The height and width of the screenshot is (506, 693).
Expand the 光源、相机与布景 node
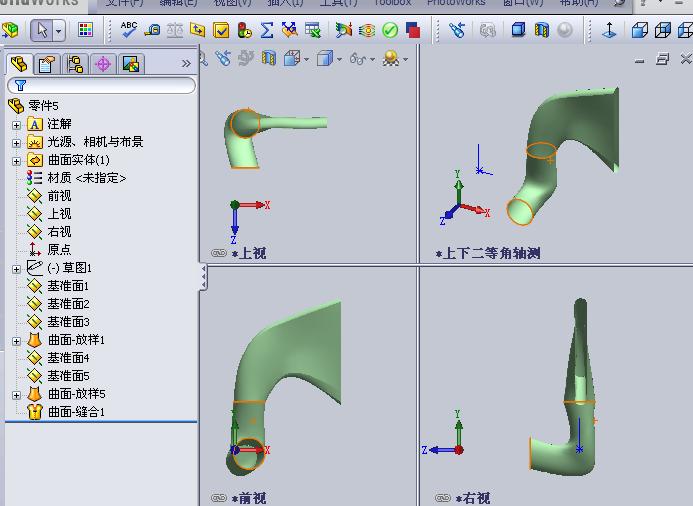click(16, 143)
